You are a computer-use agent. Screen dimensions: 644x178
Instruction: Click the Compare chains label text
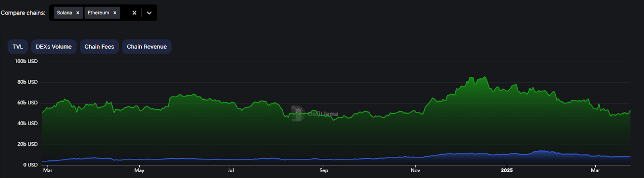point(23,13)
